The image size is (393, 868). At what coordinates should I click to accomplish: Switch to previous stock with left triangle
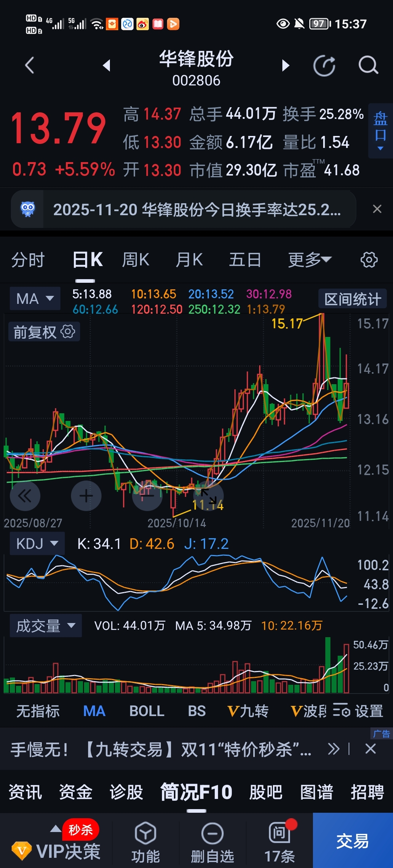click(x=106, y=65)
